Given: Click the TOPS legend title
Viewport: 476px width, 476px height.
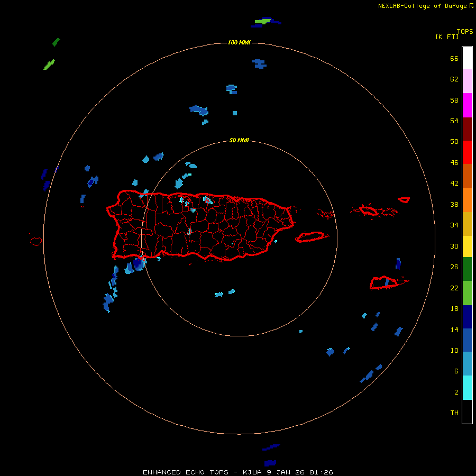Looking at the screenshot, I should pyautogui.click(x=465, y=32).
